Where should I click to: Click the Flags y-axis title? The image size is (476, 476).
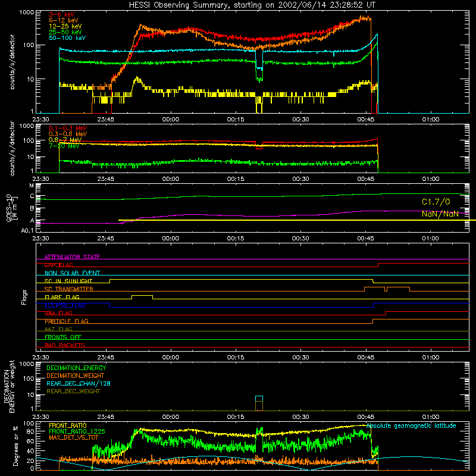(24, 297)
